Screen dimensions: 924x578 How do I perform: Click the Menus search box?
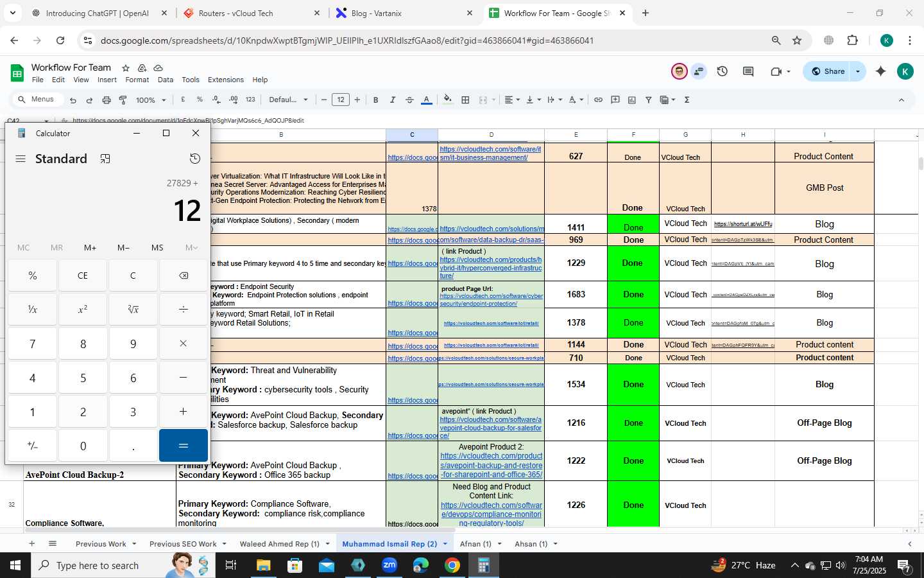tap(38, 100)
